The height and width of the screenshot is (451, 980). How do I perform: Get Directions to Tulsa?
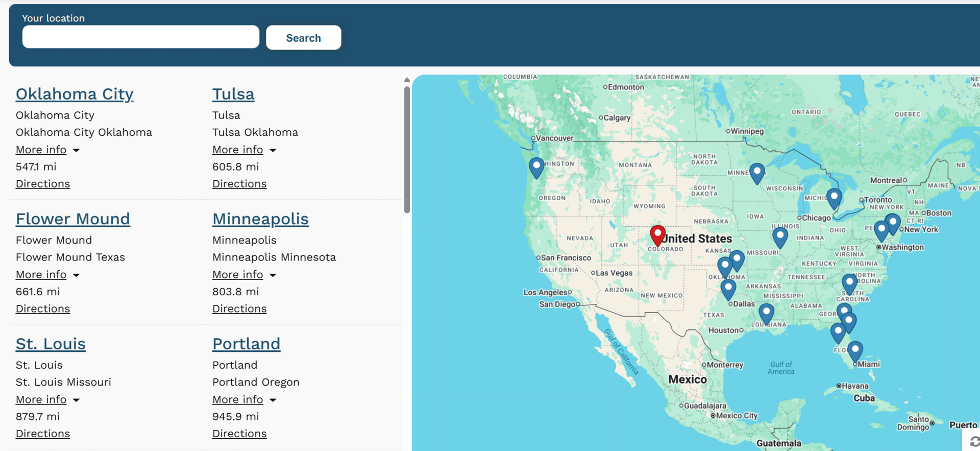click(x=239, y=184)
